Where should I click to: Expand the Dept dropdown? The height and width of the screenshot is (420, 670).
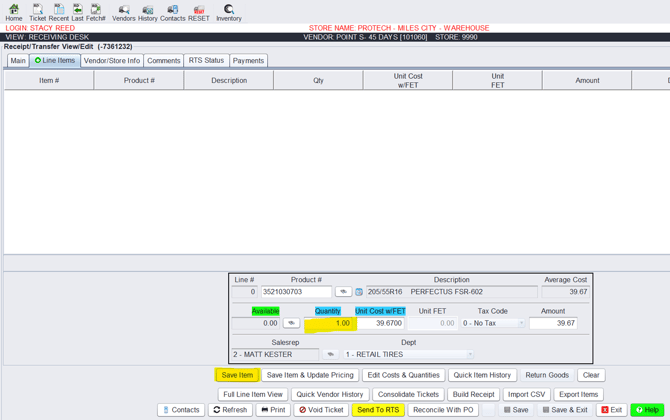470,354
